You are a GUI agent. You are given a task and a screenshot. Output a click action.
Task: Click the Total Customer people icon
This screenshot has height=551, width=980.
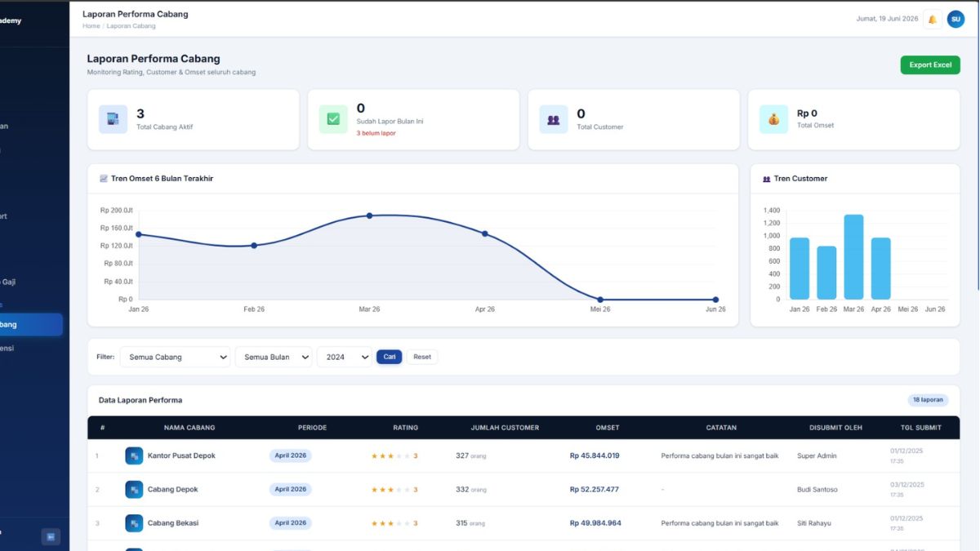click(554, 119)
